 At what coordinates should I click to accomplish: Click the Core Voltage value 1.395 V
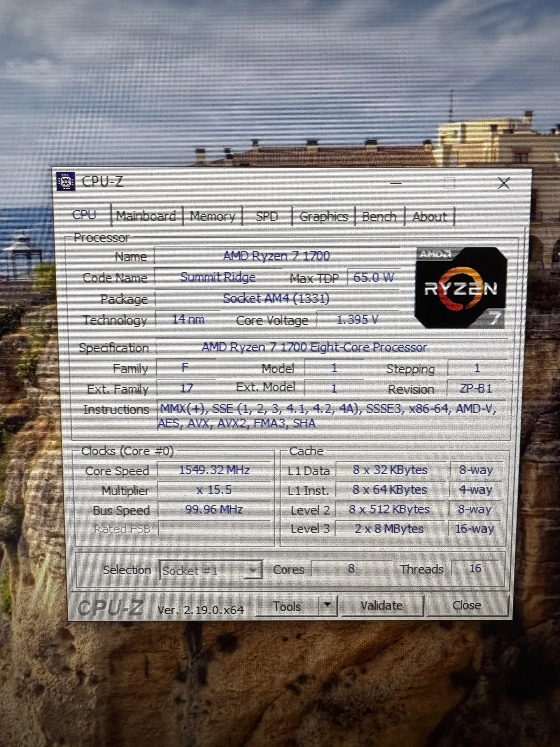click(357, 320)
